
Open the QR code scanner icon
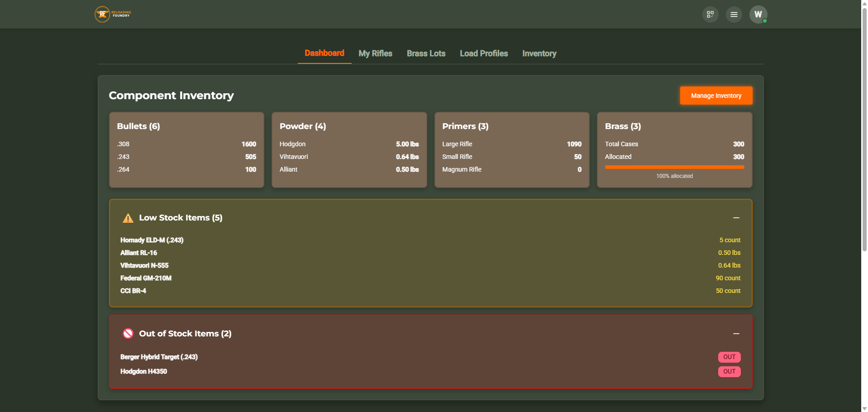(x=710, y=14)
